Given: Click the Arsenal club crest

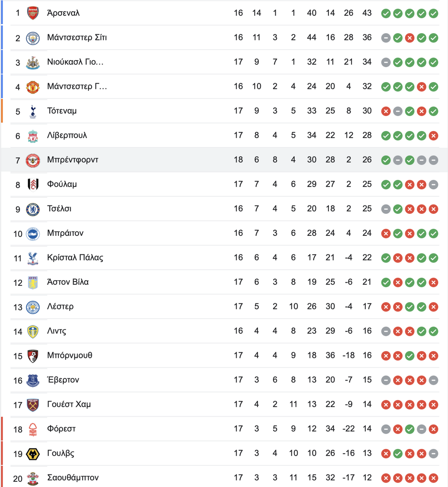Looking at the screenshot, I should pos(33,13).
